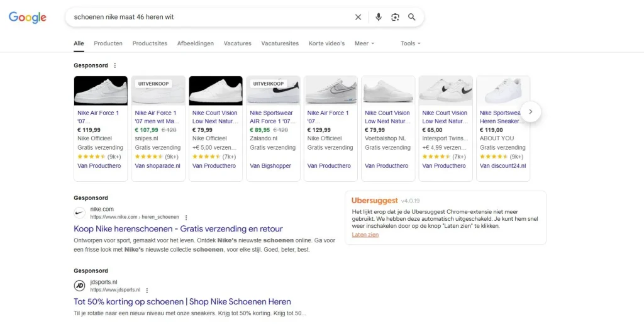Open the €129,99 Air Force 1 shoe image
Screen dimensions: 644x324
click(331, 91)
